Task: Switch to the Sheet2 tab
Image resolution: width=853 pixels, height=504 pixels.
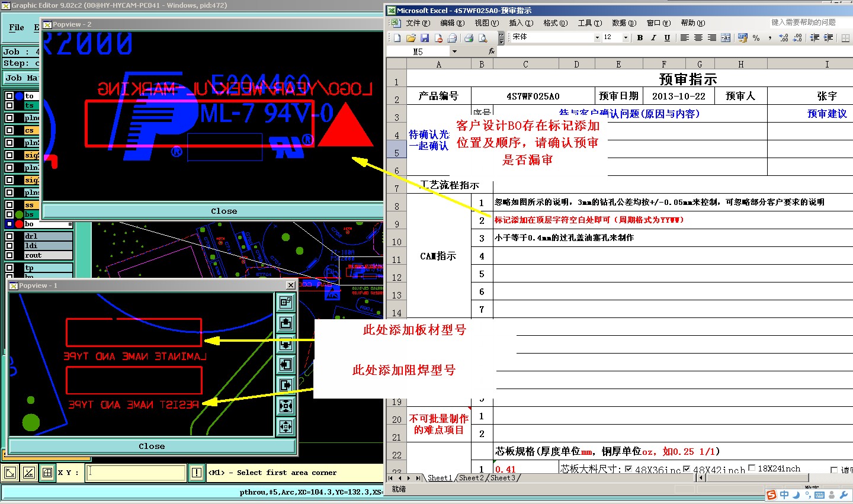Action: 471,478
